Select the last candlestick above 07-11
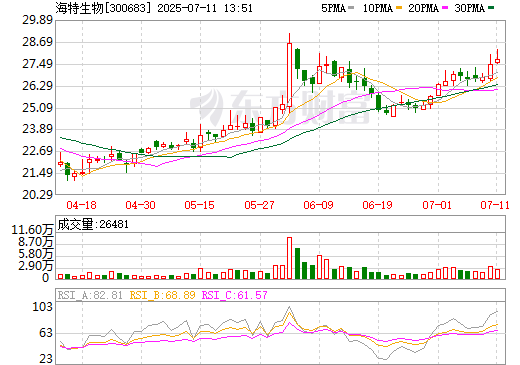Image resolution: width=520 pixels, height=365 pixels. (497, 57)
